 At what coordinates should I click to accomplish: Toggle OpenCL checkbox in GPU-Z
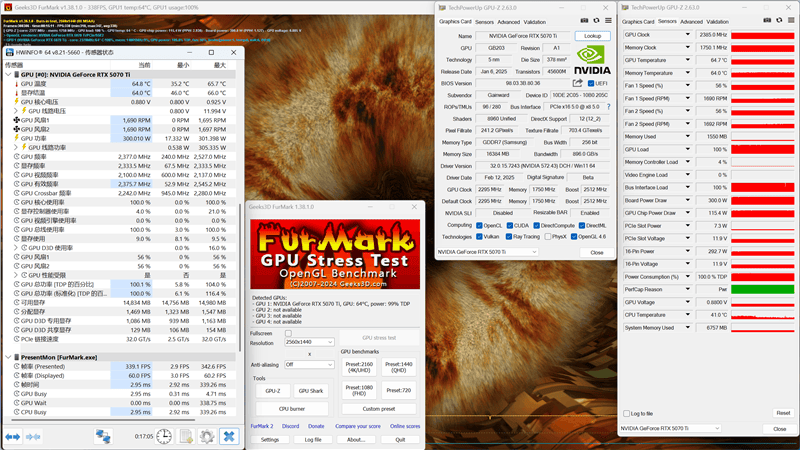479,225
